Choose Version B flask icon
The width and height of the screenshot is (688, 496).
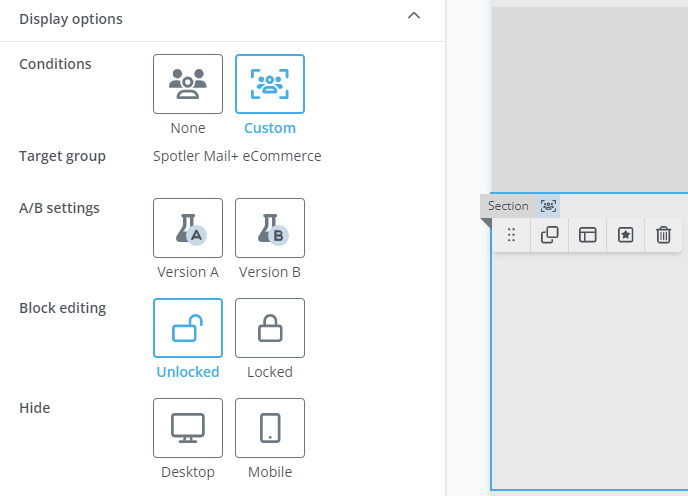click(269, 228)
